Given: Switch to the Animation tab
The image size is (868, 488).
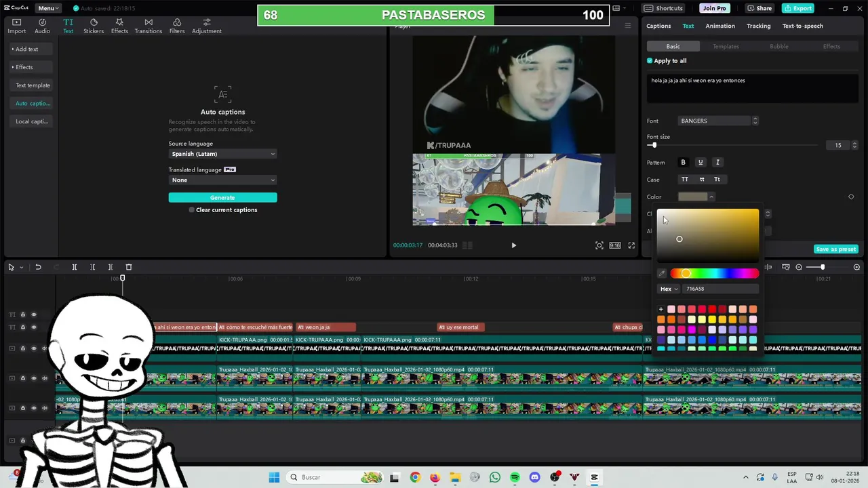Looking at the screenshot, I should tap(720, 26).
